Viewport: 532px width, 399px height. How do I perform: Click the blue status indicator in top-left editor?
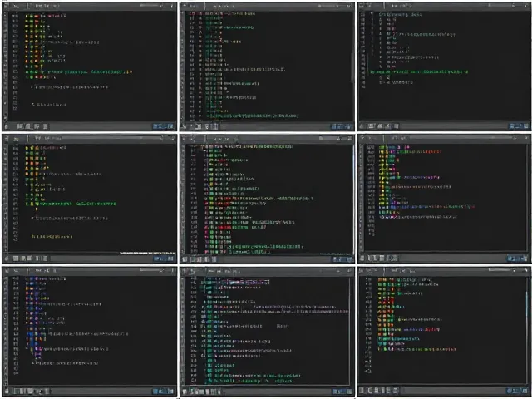pos(163,126)
